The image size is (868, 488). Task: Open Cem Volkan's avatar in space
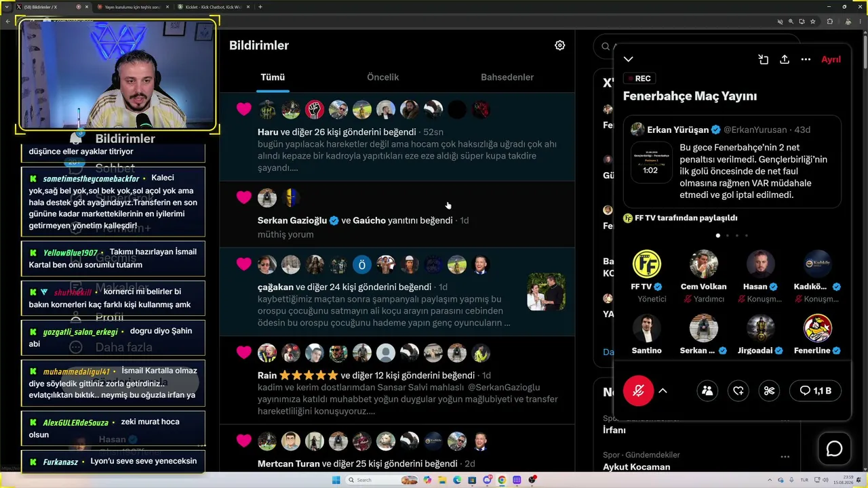(703, 264)
